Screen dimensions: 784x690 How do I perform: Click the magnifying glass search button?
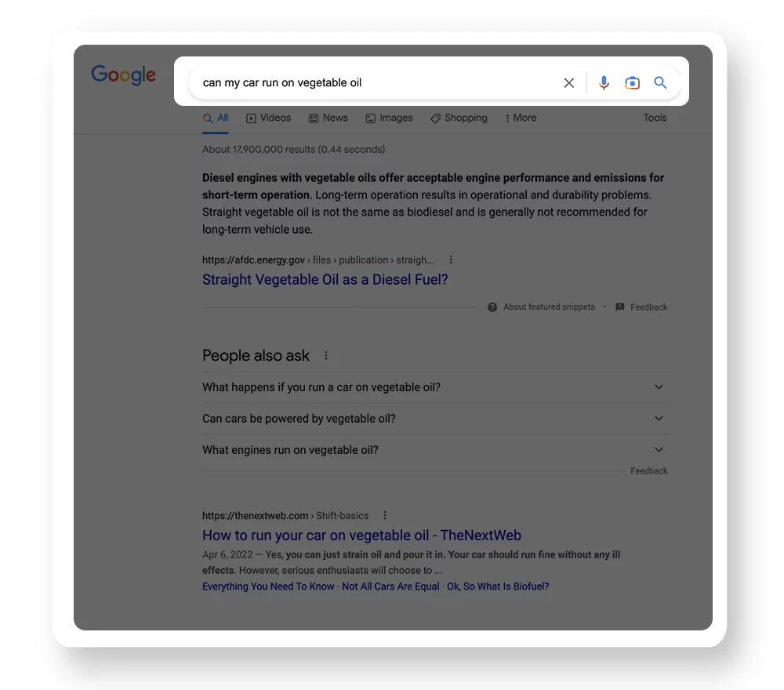pyautogui.click(x=660, y=83)
